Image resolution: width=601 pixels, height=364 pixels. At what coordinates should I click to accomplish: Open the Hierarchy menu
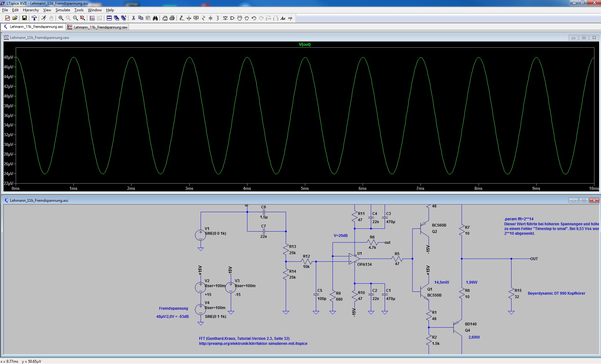click(x=31, y=10)
